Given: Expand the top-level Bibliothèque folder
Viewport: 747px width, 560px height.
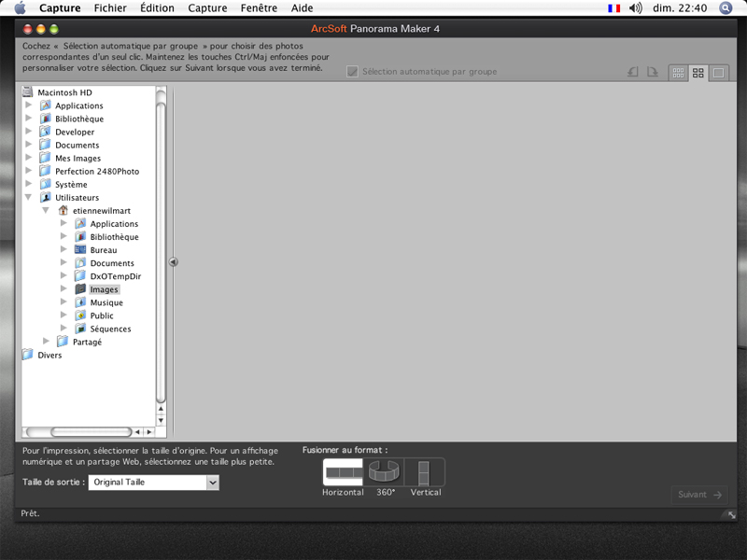Looking at the screenshot, I should 29,118.
